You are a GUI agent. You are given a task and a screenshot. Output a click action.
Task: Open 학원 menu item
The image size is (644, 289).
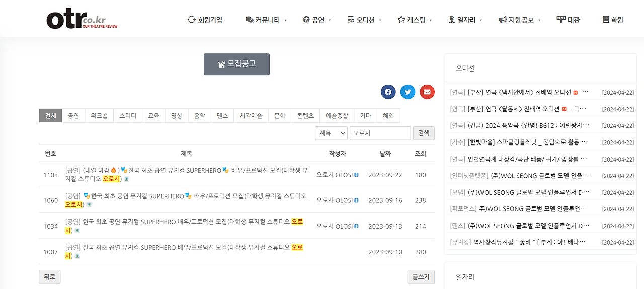click(x=613, y=20)
